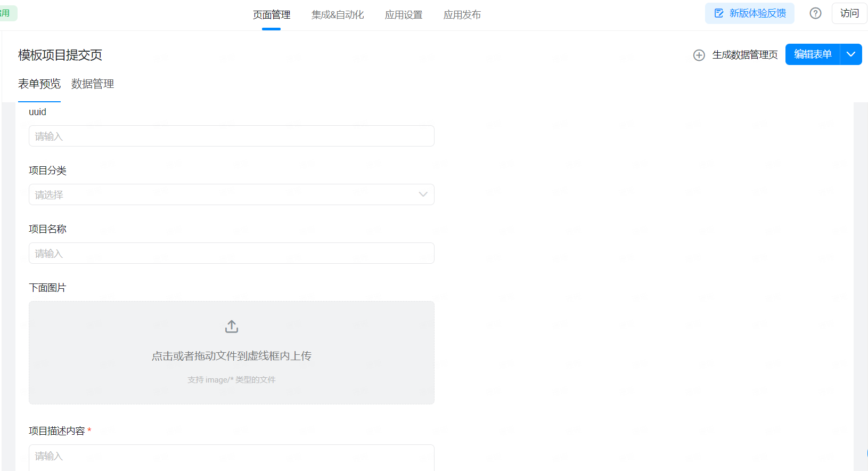This screenshot has width=868, height=471.
Task: Go to 应用设置 tab
Action: tap(404, 15)
